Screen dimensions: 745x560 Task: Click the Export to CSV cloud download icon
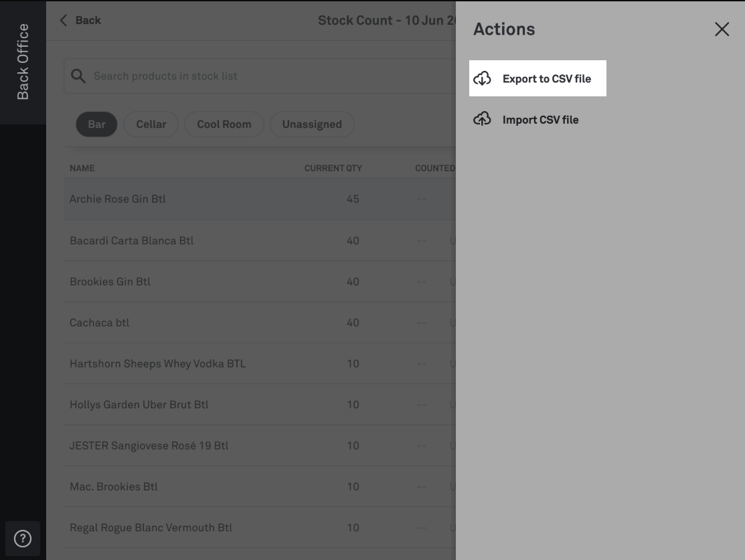482,78
